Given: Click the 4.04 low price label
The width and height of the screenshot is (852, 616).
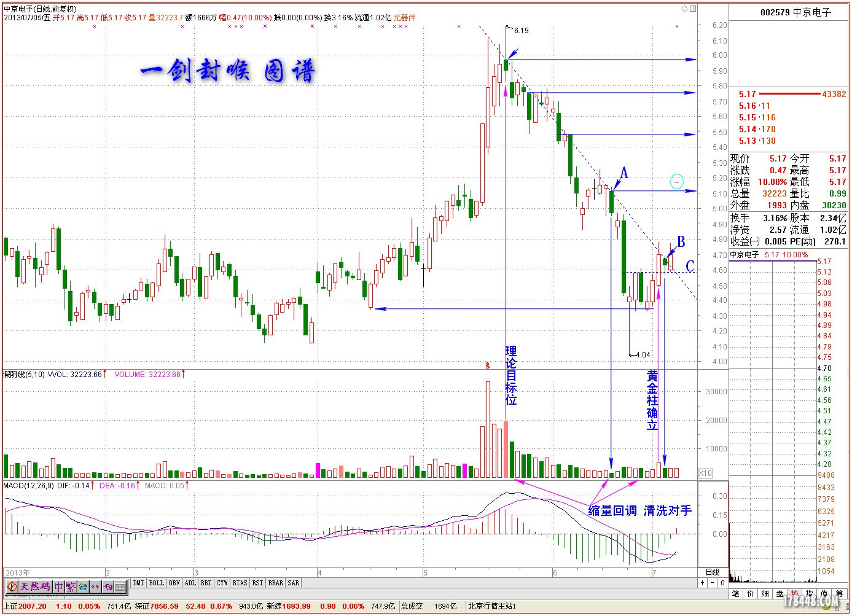Looking at the screenshot, I should point(643,355).
